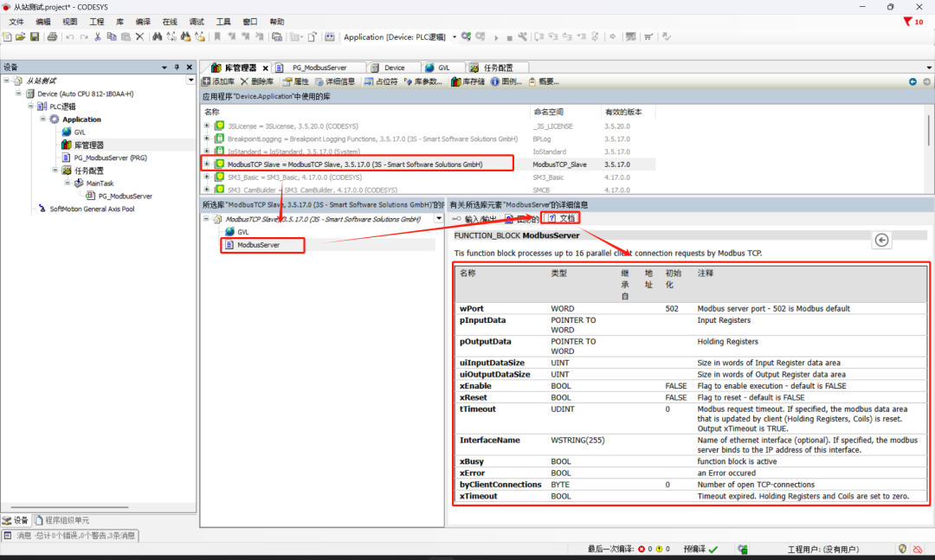The width and height of the screenshot is (935, 560).
Task: Click the circular back arrow in documentation pane
Action: (882, 241)
